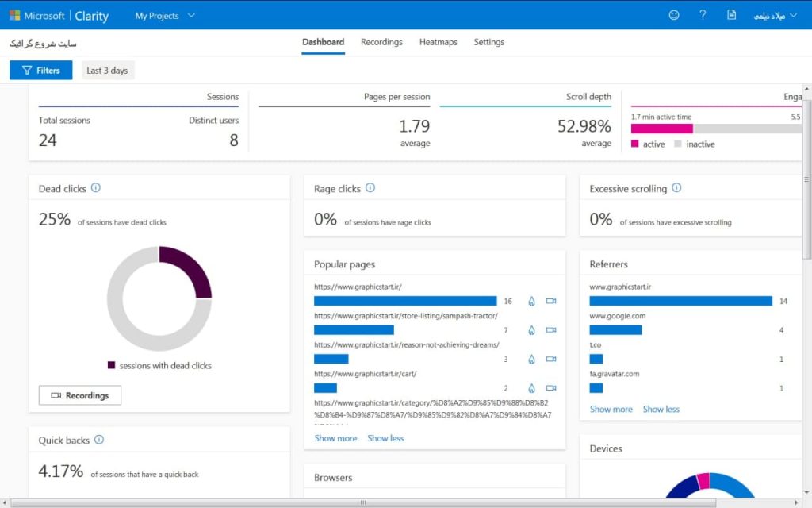Click the reason-not-achieving-dreams page URL
This screenshot has width=812, height=508.
point(407,344)
